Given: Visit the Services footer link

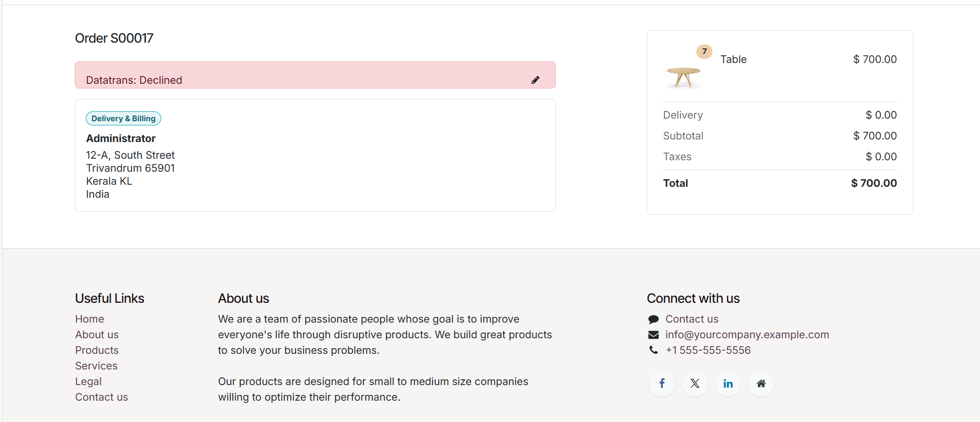Looking at the screenshot, I should 96,366.
